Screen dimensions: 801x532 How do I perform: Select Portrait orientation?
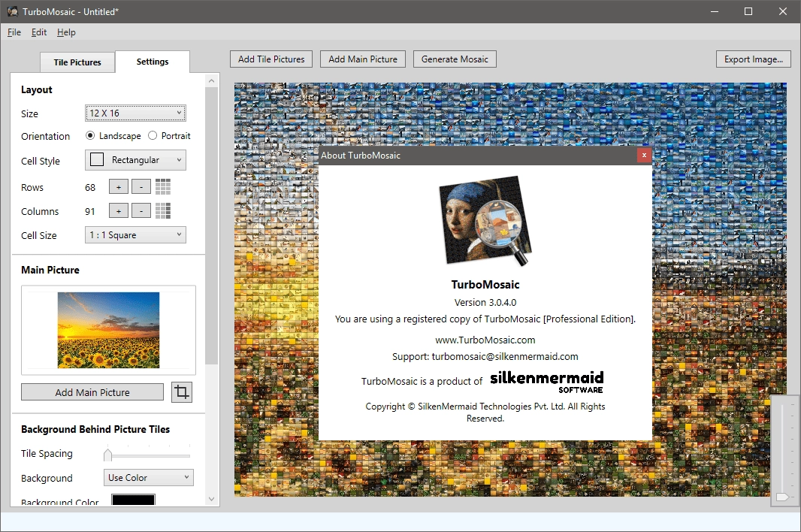169,136
